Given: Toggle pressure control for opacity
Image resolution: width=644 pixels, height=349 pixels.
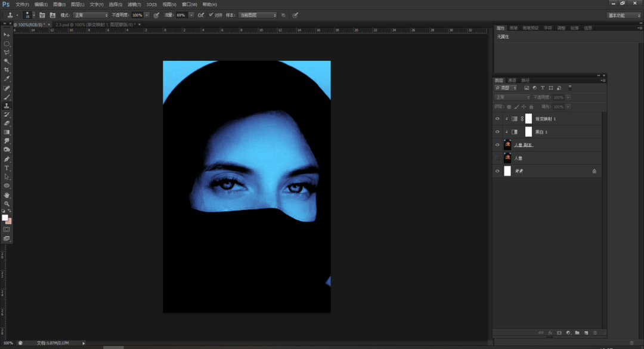Looking at the screenshot, I should coord(156,15).
